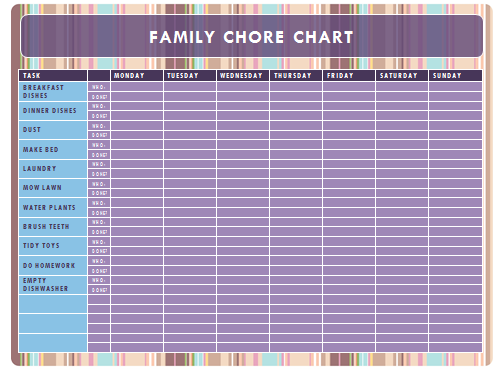Click the Sunday column header
This screenshot has height=376, width=501.
tap(455, 76)
